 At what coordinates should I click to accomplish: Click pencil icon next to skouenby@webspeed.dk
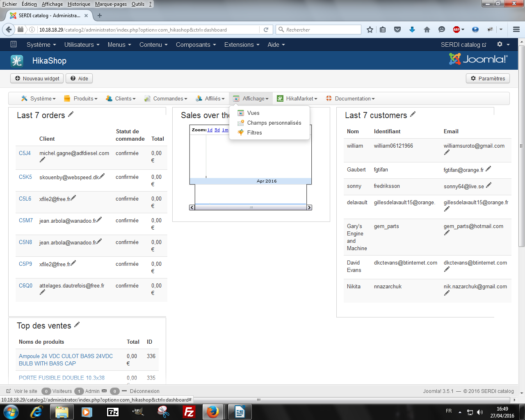[102, 176]
